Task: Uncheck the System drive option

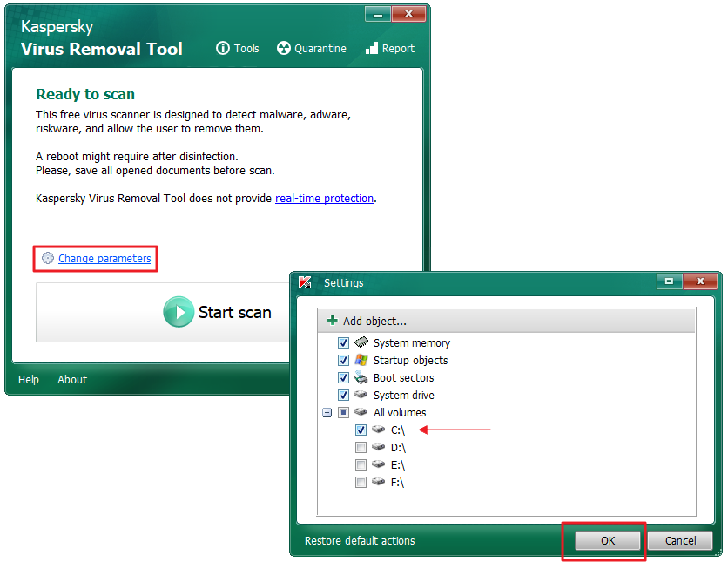Action: click(x=343, y=395)
